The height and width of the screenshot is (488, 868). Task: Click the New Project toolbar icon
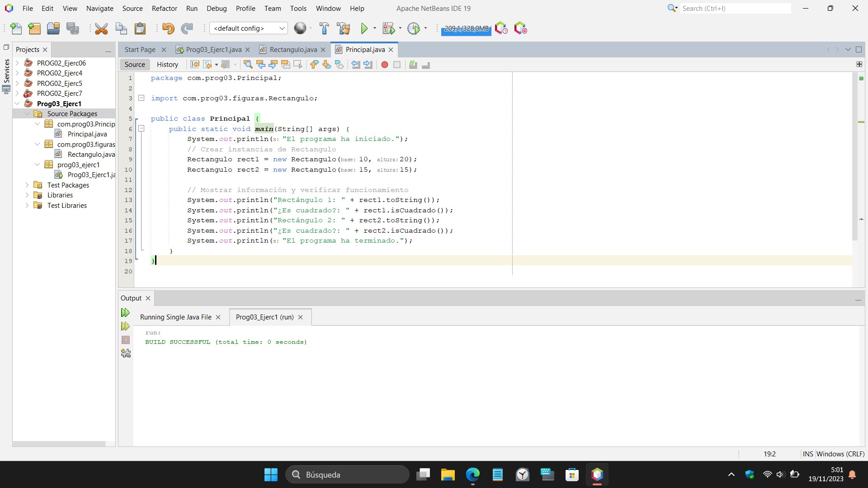point(34,28)
